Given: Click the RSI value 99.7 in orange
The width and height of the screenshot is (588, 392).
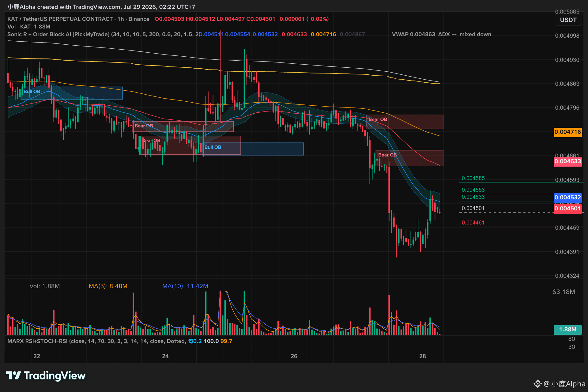Looking at the screenshot, I should click(226, 341).
